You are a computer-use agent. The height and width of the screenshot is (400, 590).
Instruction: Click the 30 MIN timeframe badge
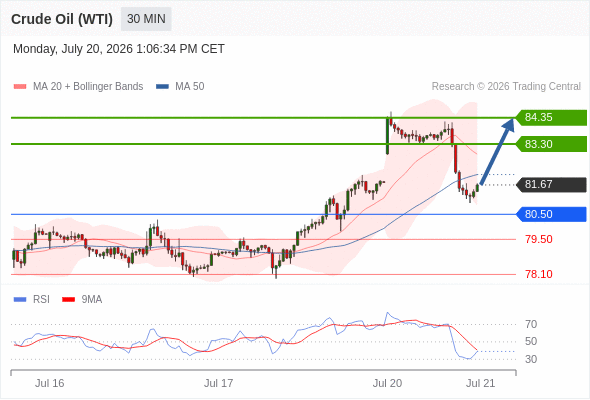pyautogui.click(x=146, y=19)
